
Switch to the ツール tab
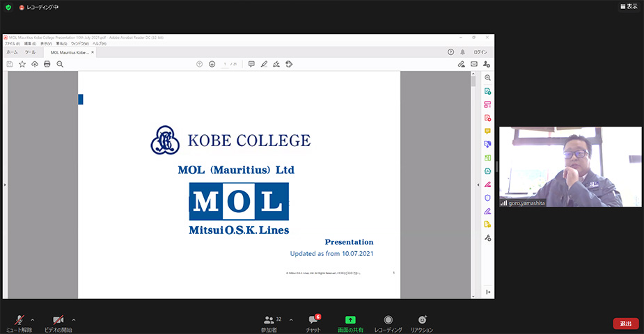30,52
